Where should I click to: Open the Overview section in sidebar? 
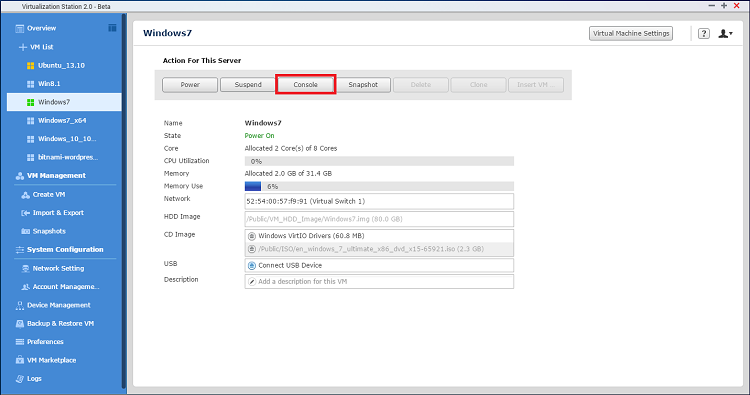coord(41,28)
